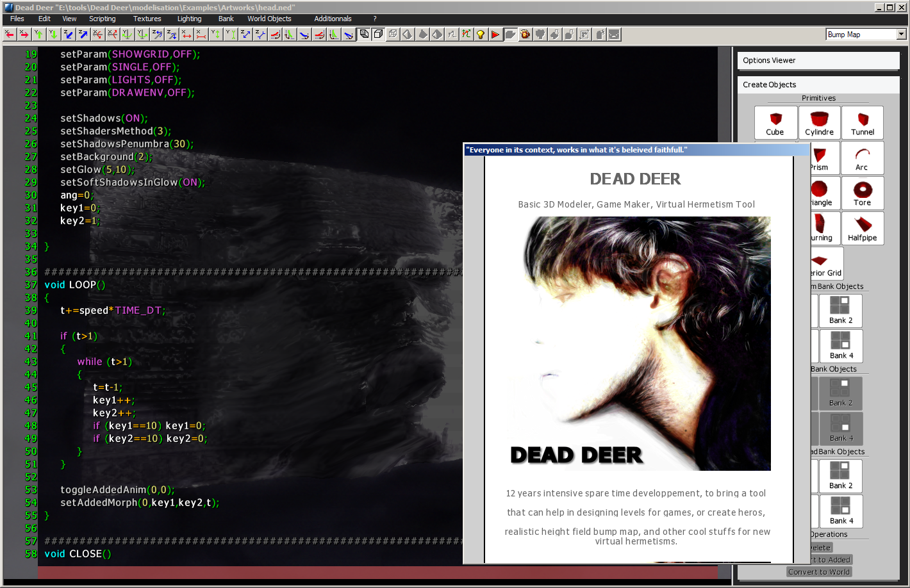Collapse the Create Objects panel header
Viewport: 910px width, 588px height.
tap(818, 85)
